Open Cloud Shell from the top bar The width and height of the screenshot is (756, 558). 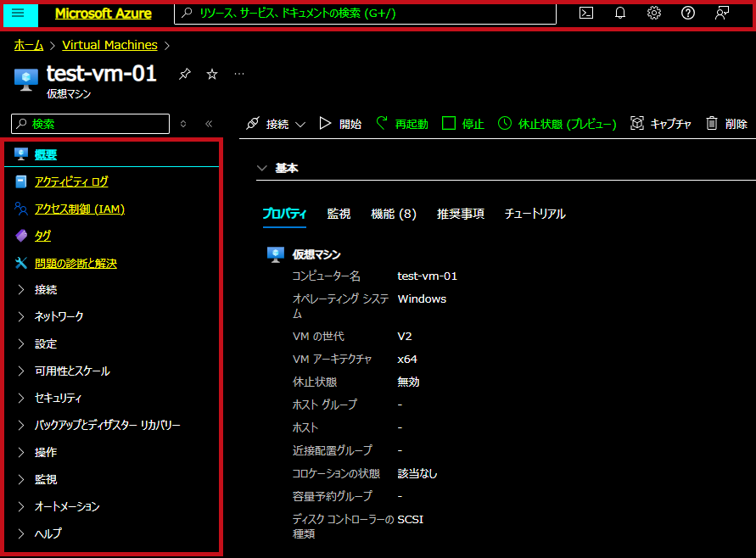click(x=586, y=14)
